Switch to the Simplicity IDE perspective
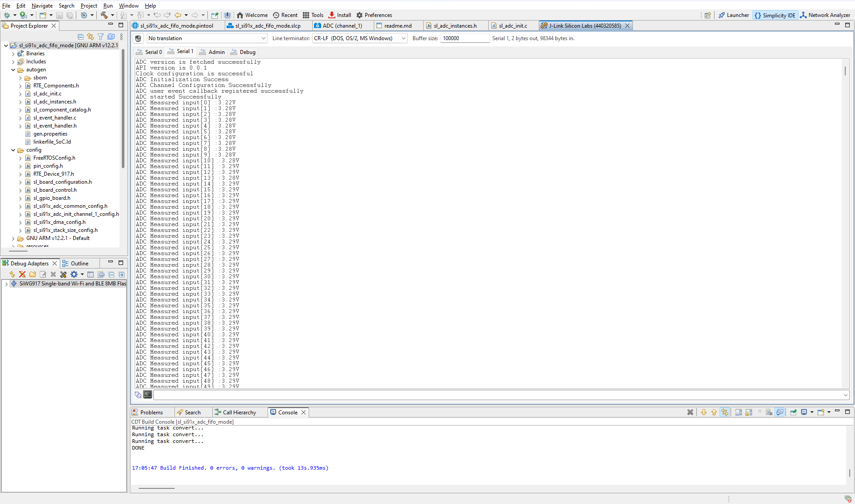The image size is (855, 504). [x=775, y=15]
